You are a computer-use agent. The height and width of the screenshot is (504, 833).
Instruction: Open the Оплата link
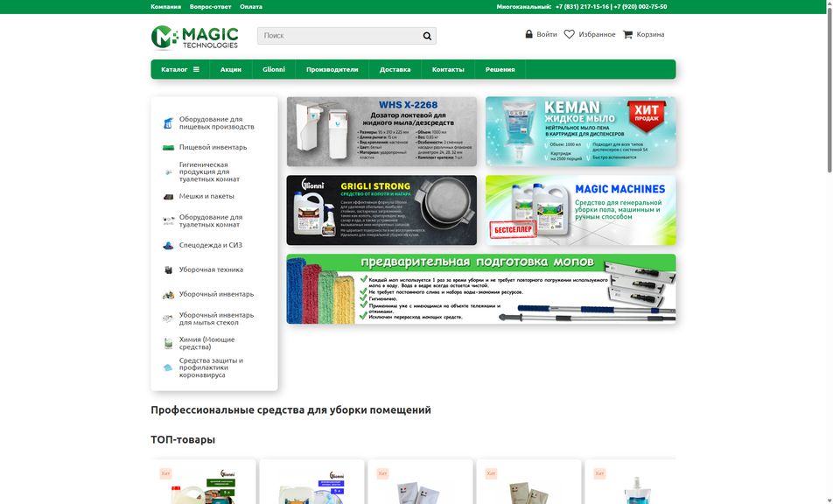[251, 7]
